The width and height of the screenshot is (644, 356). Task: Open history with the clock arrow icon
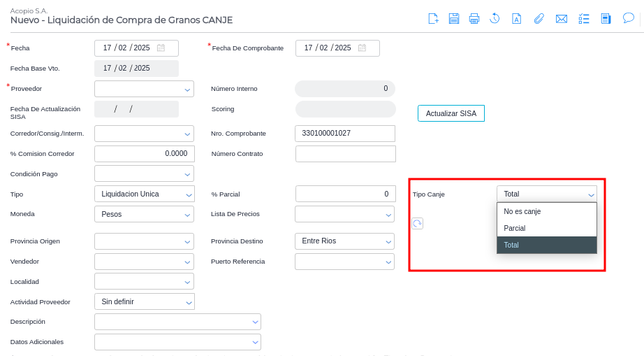(x=495, y=19)
